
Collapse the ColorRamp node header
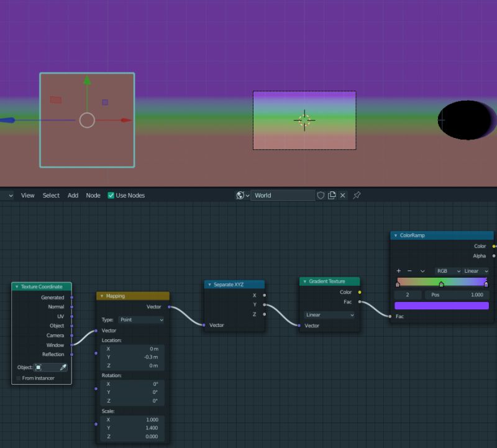394,235
